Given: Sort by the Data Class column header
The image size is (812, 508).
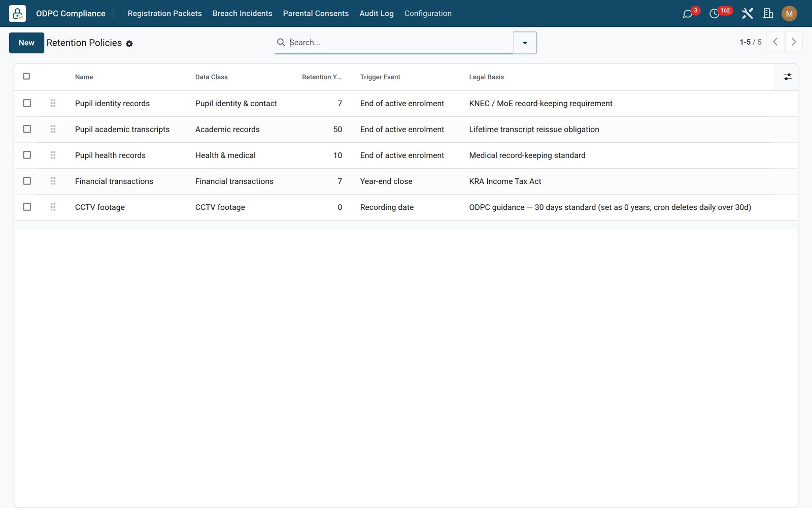Looking at the screenshot, I should pos(212,77).
